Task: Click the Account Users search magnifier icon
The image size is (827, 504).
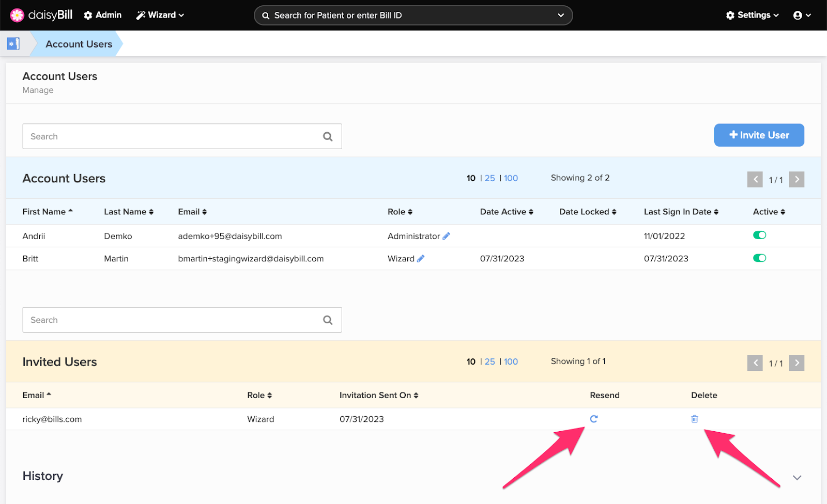Action: 328,136
